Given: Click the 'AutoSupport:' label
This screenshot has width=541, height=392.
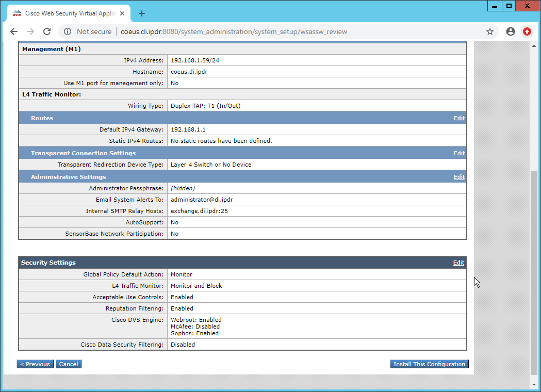Looking at the screenshot, I should coord(144,223).
